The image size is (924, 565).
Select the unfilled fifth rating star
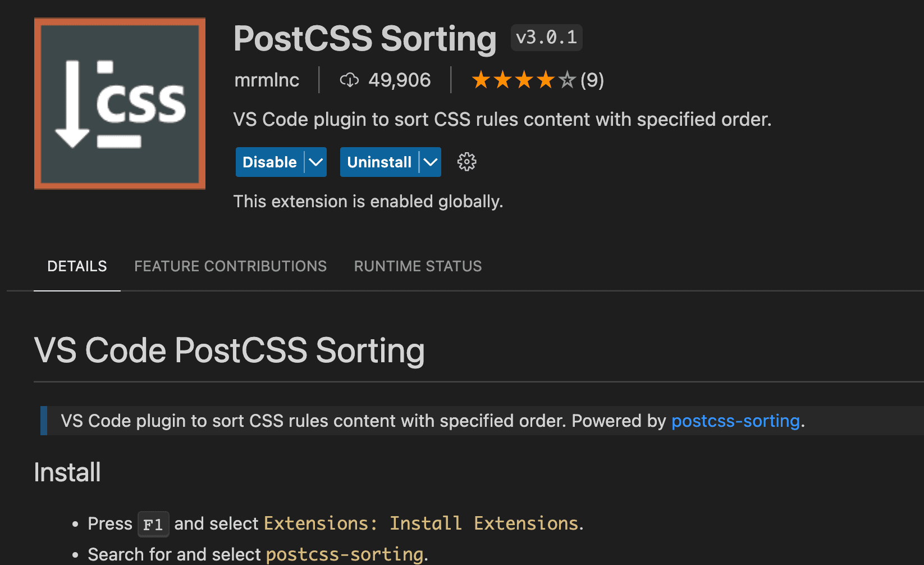coord(568,80)
